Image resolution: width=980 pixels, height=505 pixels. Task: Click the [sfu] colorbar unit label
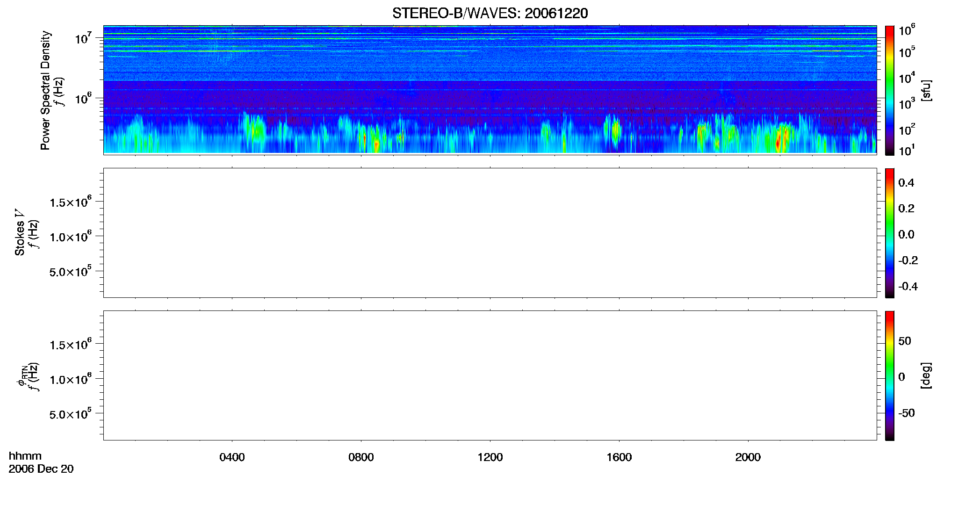pos(926,90)
